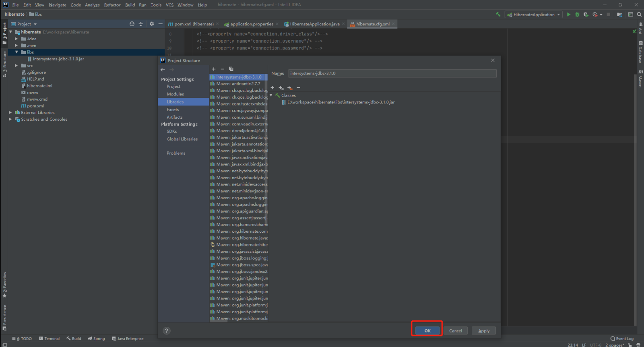Start debugging with the bug icon
Image resolution: width=644 pixels, height=347 pixels.
(x=577, y=14)
